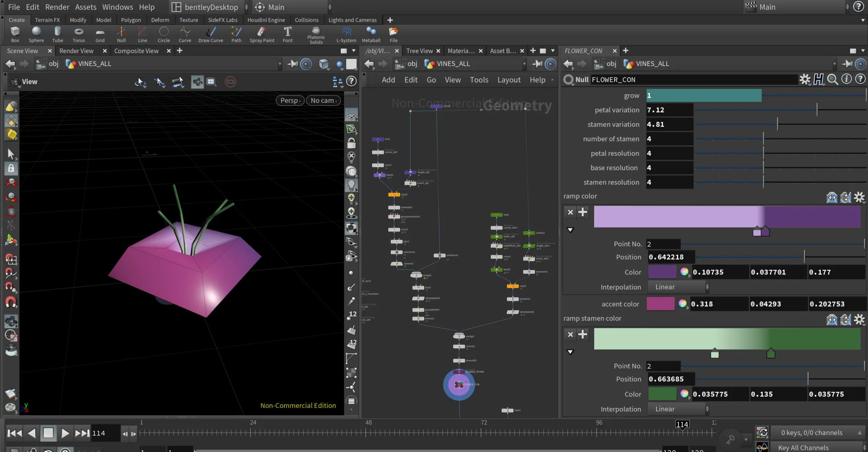Select the Spray Paint shelf tool
This screenshot has width=868, height=452.
262,34
